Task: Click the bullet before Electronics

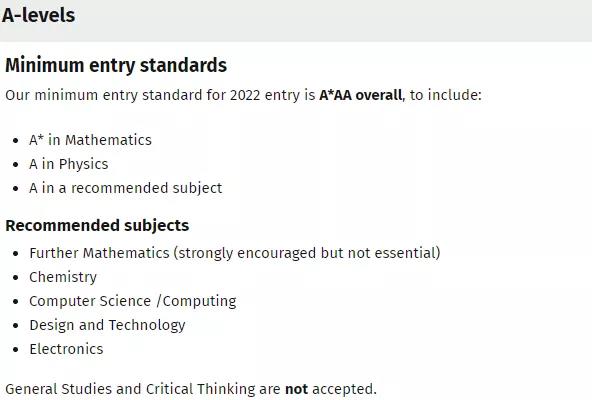Action: click(x=15, y=350)
